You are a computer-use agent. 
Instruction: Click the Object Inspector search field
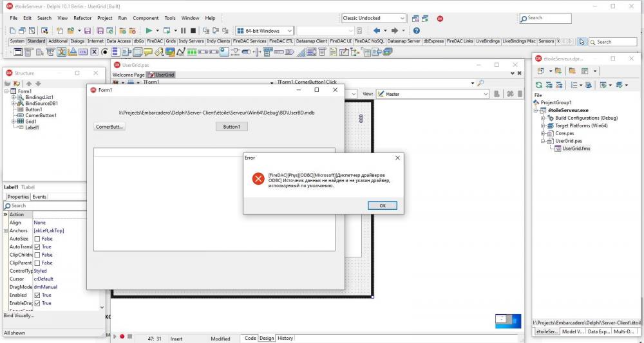point(45,205)
